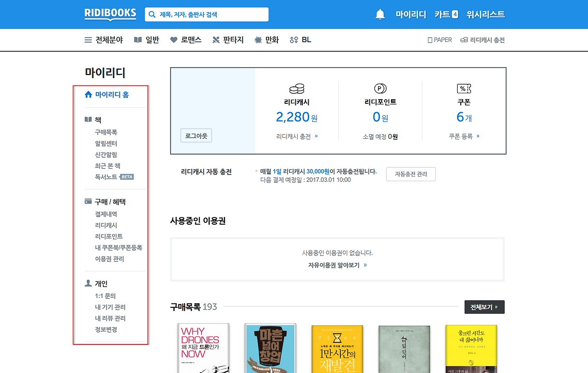Click the 리디포인트 P icon
Screen dimensions: 588x373
point(380,89)
